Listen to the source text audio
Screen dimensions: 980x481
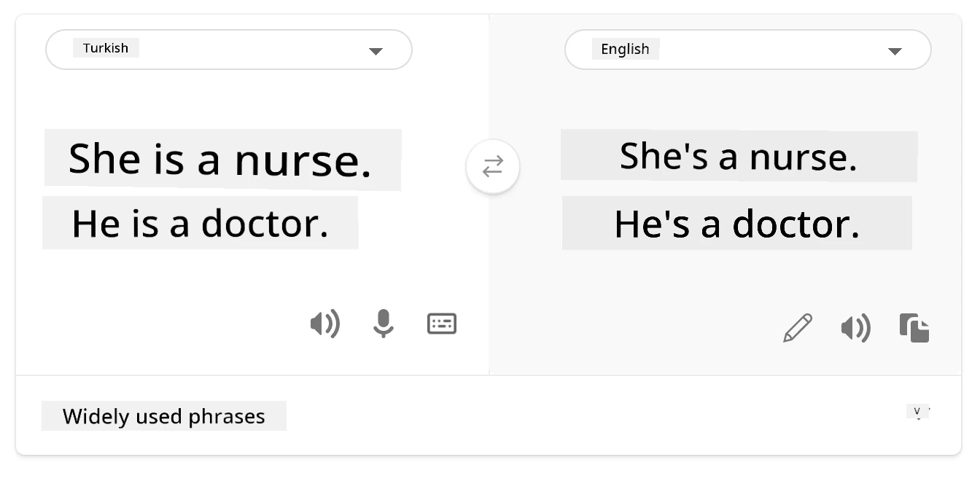(325, 323)
